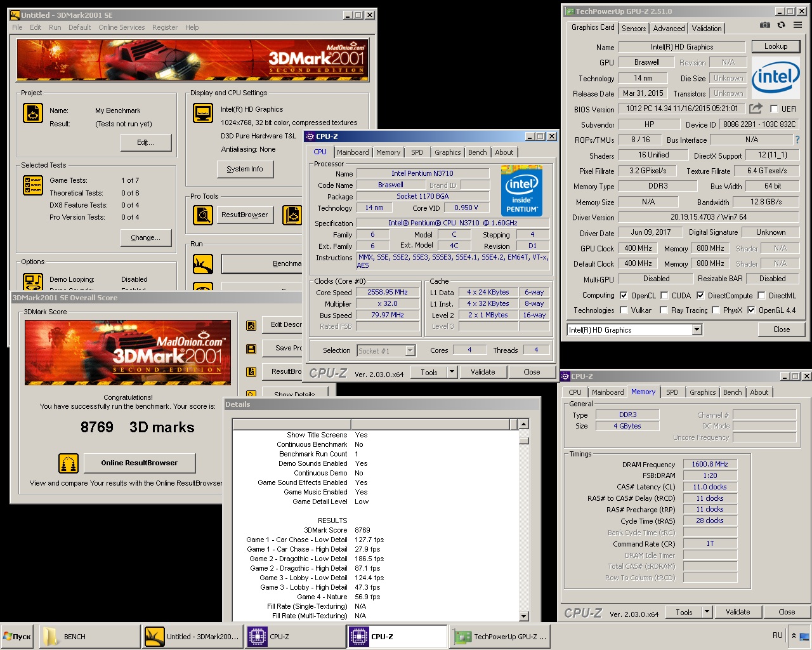Screen dimensions: 812x650
Task: Activate the first CPU-Z taskbar button
Action: pos(295,637)
